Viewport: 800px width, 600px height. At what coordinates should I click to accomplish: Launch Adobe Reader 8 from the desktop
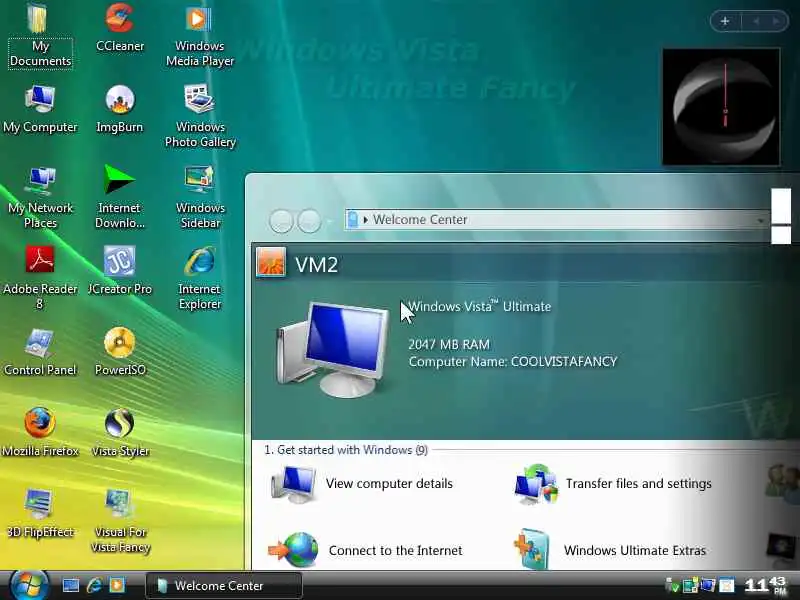[40, 278]
